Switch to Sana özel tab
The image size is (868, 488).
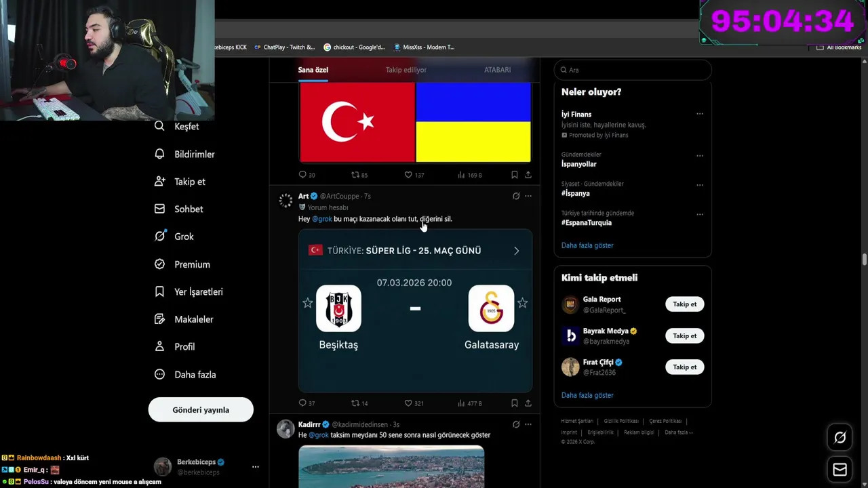tap(313, 70)
